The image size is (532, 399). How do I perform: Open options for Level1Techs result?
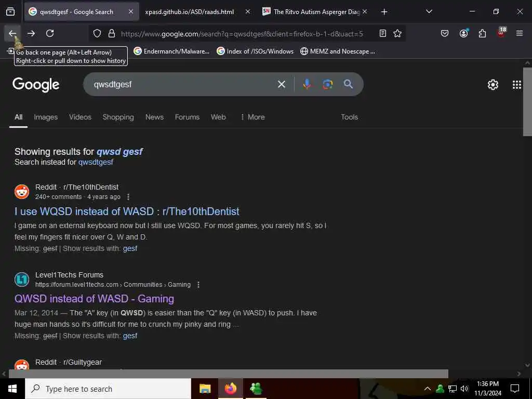coord(198,285)
